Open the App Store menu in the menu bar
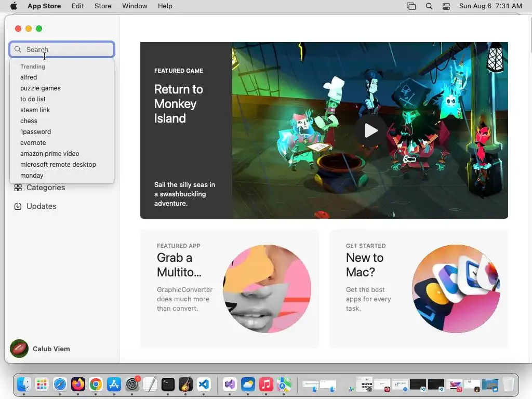Screen dimensions: 532x399 (x=44, y=6)
